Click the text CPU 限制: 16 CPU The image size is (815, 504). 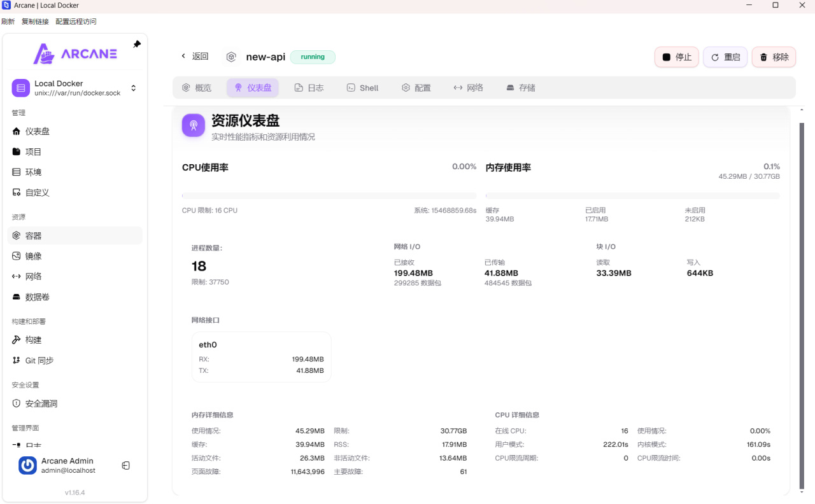(x=209, y=210)
